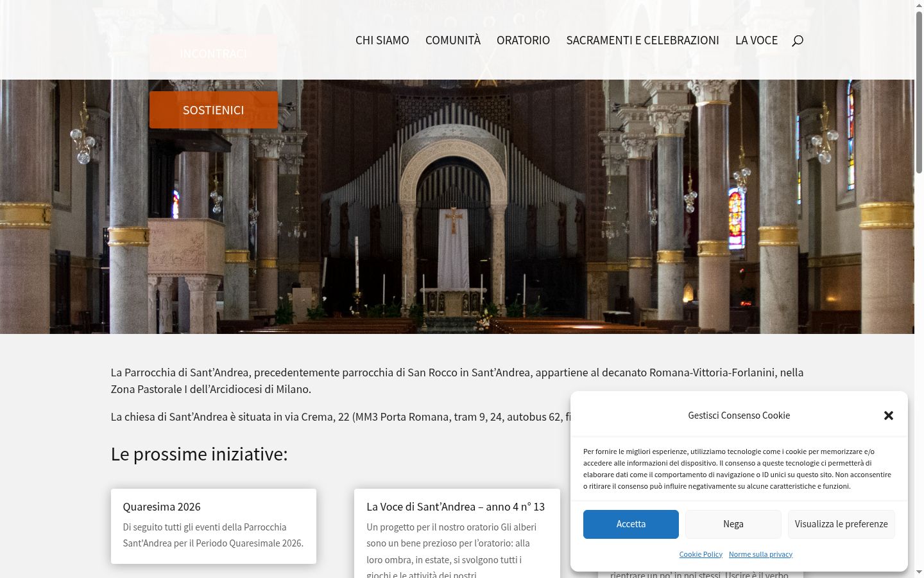This screenshot has width=924, height=578.
Task: Open the Norme sulla privacy link
Action: tap(760, 554)
